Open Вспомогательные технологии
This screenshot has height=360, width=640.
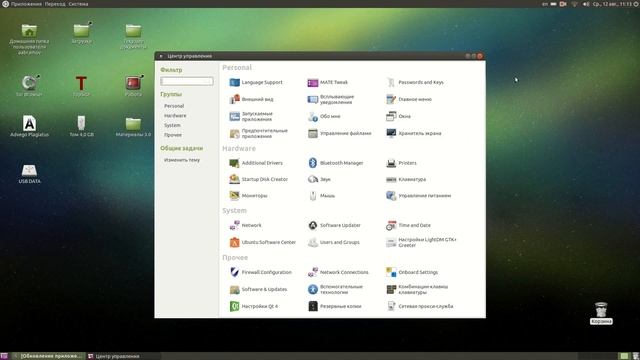click(x=335, y=289)
